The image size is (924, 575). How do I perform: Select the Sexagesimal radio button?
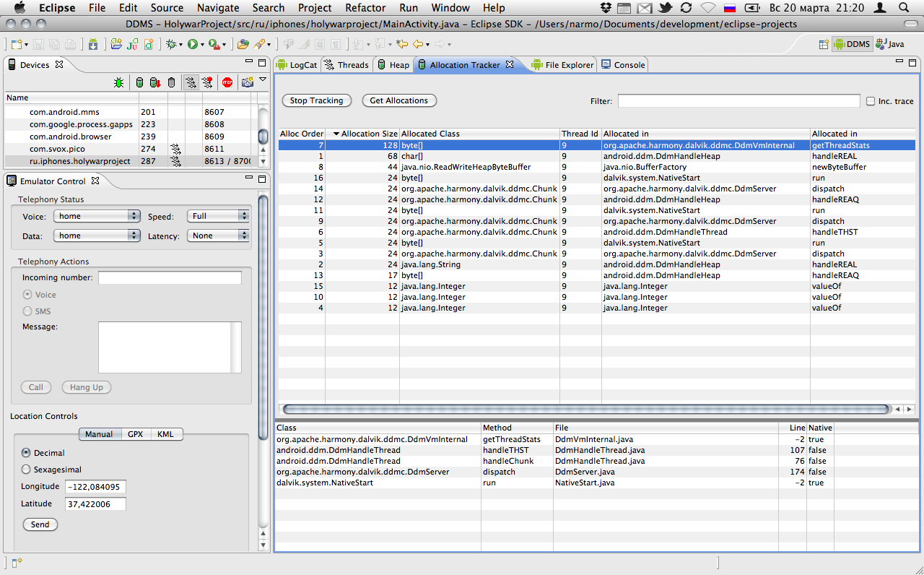click(27, 470)
